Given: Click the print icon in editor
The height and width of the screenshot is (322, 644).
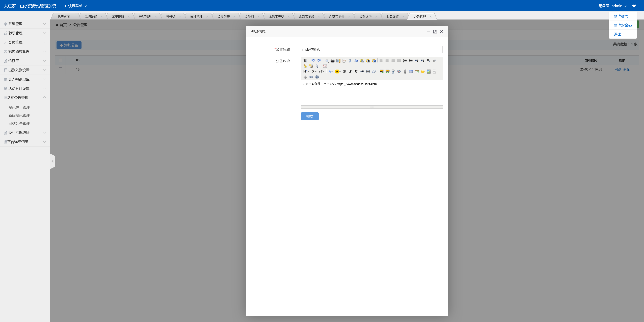Looking at the screenshot, I should [332, 61].
